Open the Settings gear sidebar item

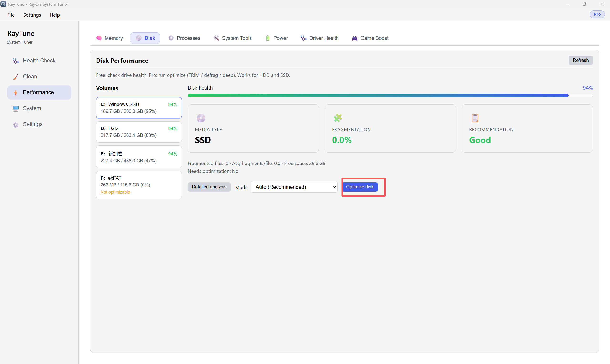(39, 124)
